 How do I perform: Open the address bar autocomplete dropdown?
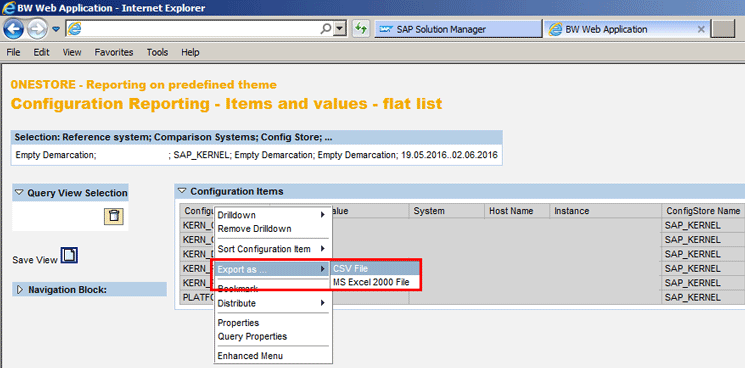point(339,29)
